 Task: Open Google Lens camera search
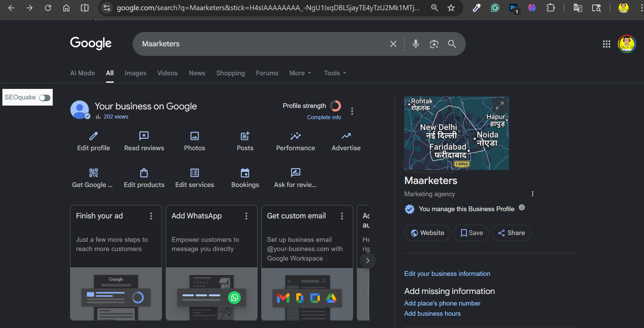[434, 44]
